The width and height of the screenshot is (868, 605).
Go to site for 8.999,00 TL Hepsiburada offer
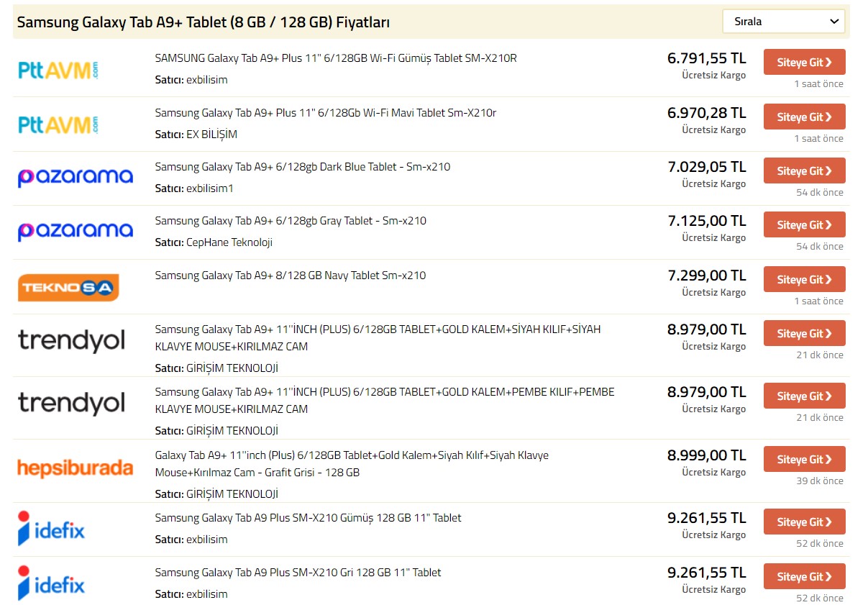pyautogui.click(x=804, y=459)
